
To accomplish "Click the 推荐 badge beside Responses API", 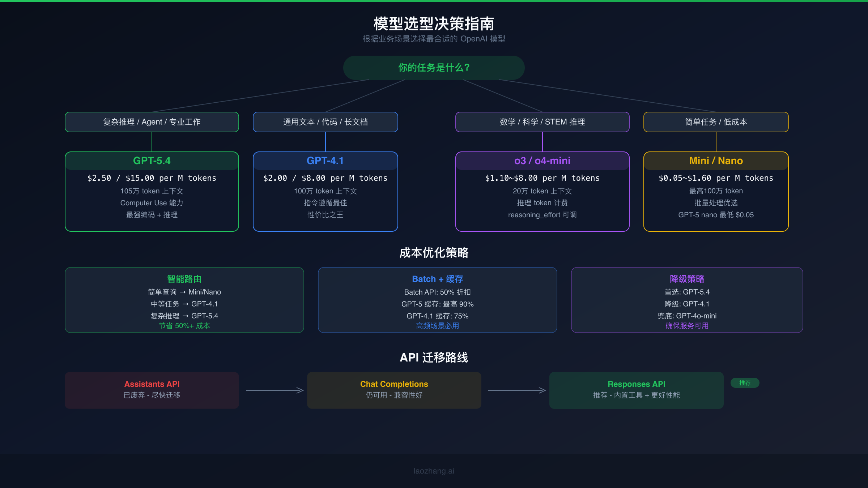I will coord(745,383).
